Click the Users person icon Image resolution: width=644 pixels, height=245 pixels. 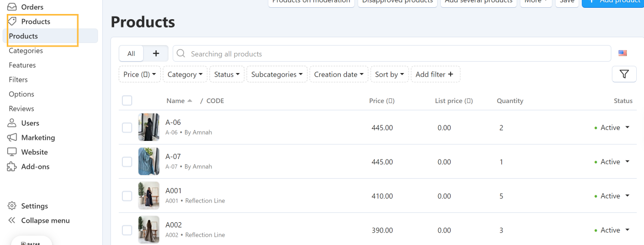coord(12,123)
